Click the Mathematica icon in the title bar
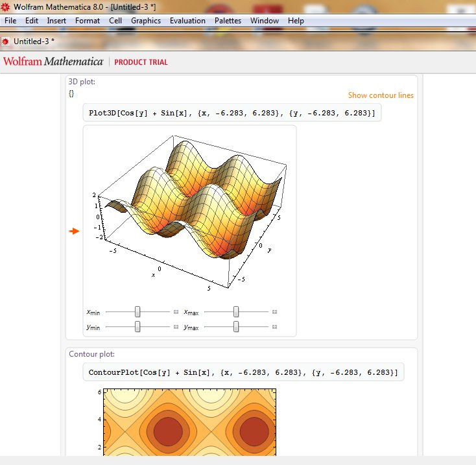The width and height of the screenshot is (476, 465). click(6, 6)
